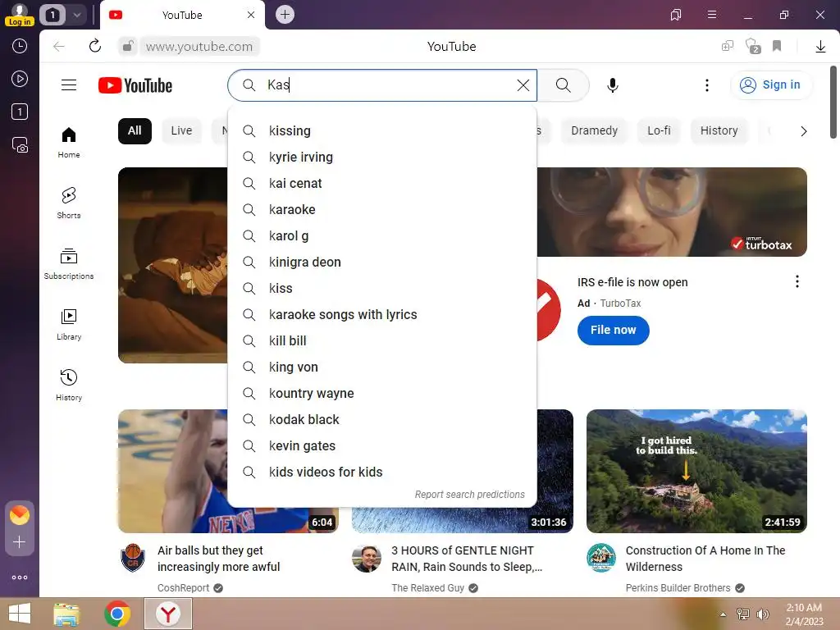Click the site lock icon in address bar

(x=128, y=46)
